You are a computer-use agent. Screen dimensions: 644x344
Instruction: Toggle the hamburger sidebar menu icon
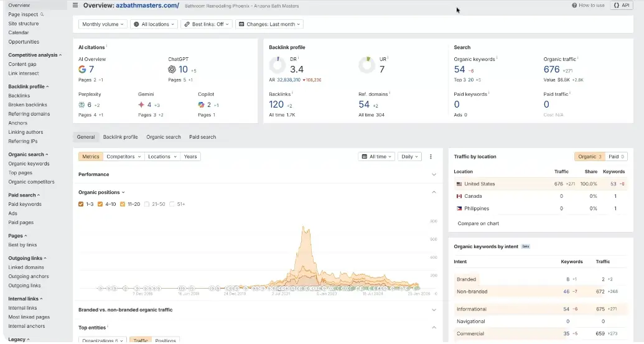click(x=75, y=6)
